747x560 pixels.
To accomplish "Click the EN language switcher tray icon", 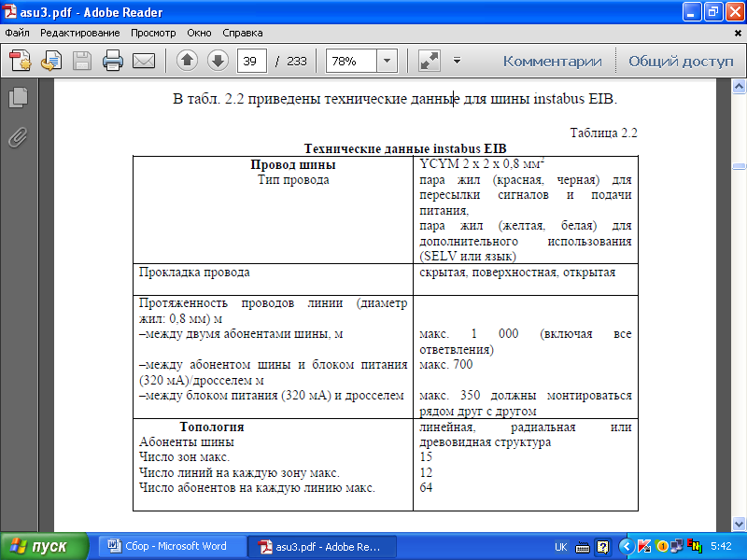I will click(x=695, y=546).
